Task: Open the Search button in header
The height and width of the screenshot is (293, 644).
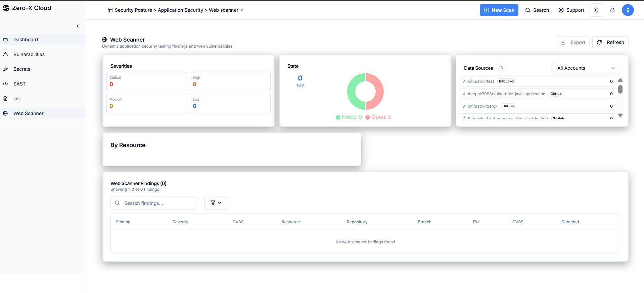Action: (x=537, y=10)
